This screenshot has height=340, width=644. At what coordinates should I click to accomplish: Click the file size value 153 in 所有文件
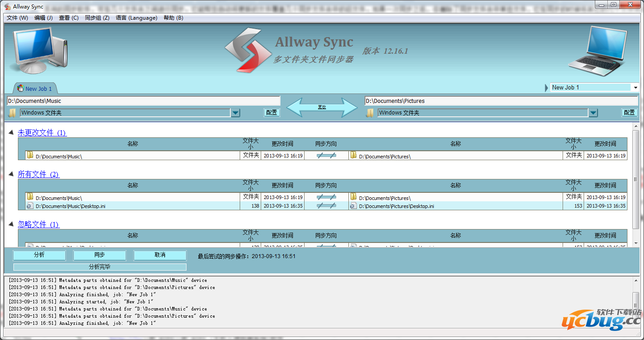[x=577, y=206]
